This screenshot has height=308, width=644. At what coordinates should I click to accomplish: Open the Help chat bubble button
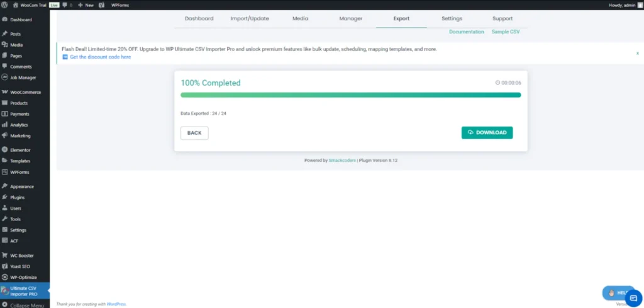coord(619,293)
